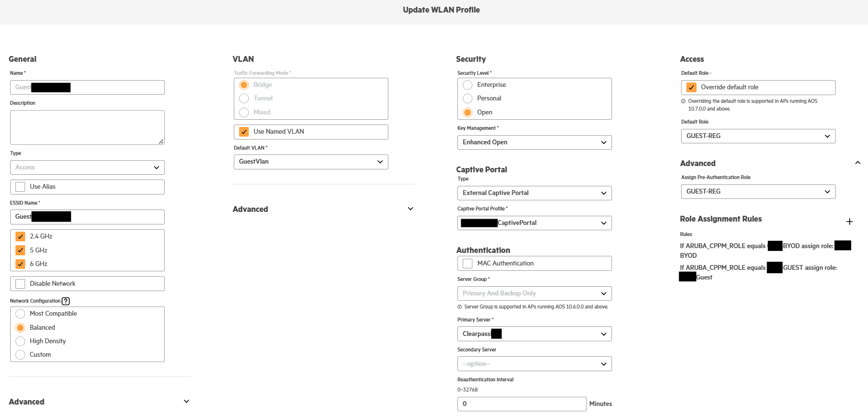Uncheck the 5 GHz band

20,250
